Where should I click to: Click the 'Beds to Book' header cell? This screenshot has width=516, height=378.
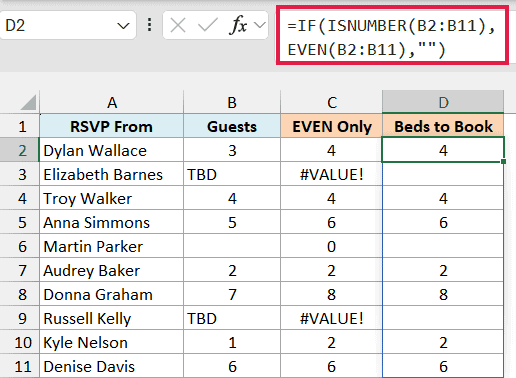(443, 126)
